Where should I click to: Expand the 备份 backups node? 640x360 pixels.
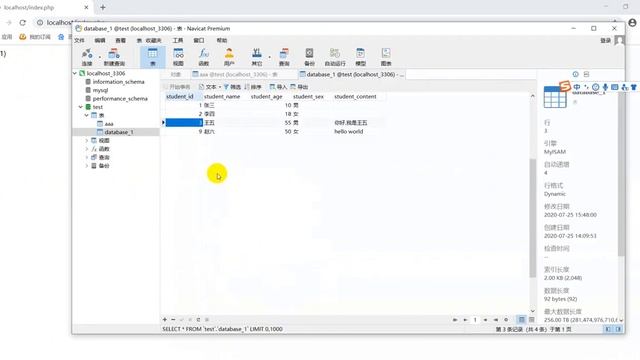(87, 166)
